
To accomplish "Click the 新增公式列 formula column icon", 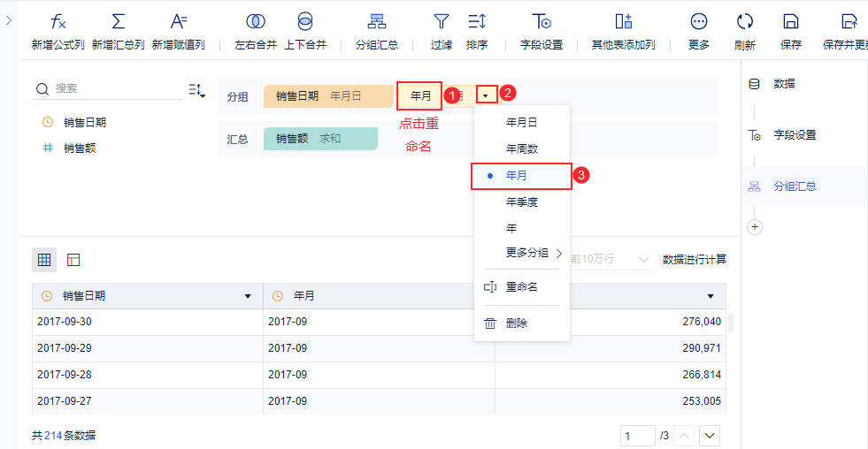I will click(58, 23).
